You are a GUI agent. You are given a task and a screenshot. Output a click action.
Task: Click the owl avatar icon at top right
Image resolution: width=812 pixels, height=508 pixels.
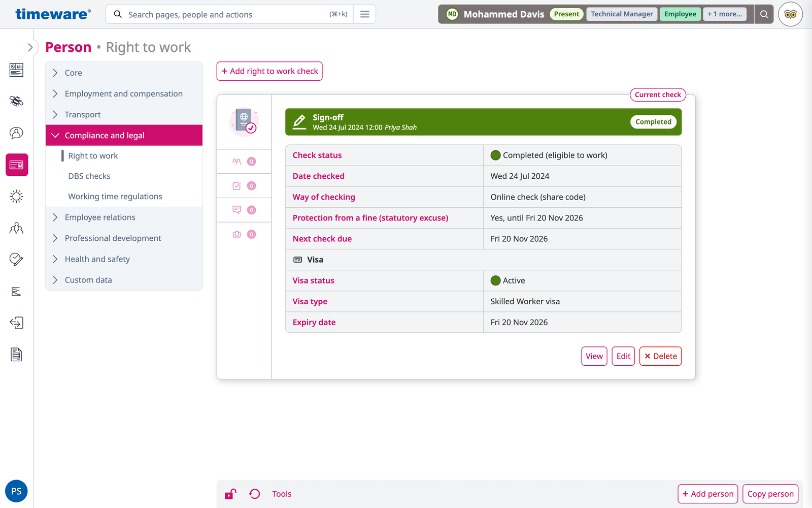(790, 14)
